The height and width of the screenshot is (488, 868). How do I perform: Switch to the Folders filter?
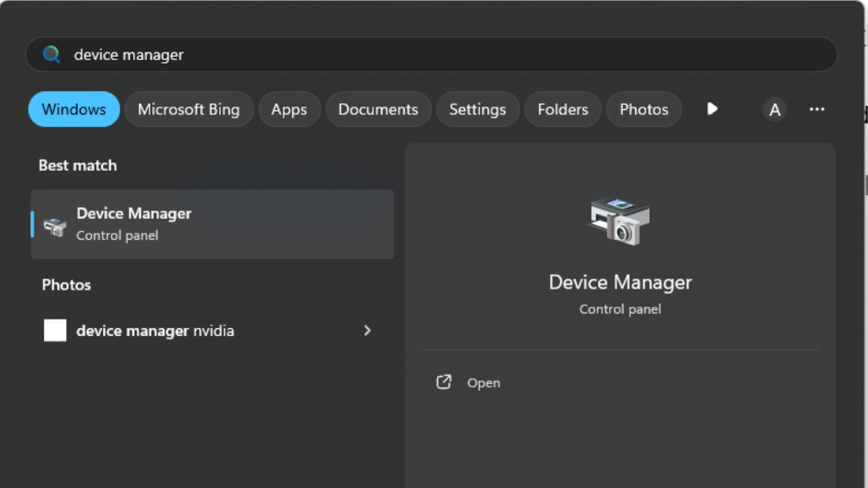[x=563, y=109]
